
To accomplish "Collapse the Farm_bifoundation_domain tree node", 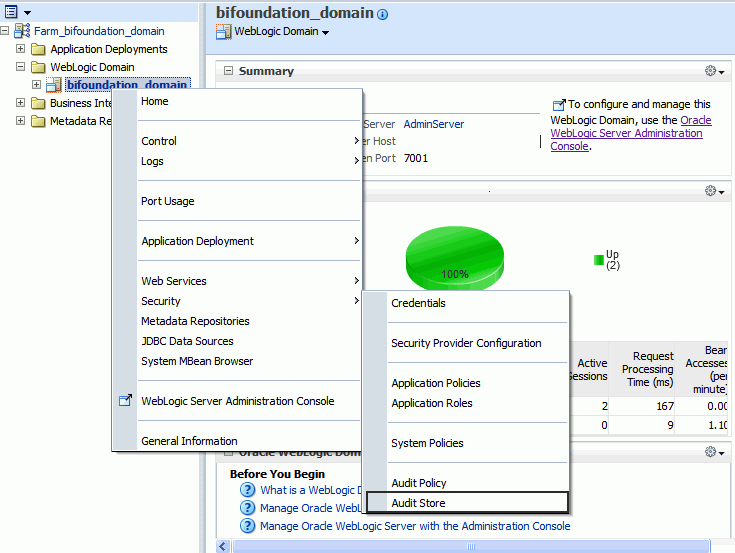I will 5,31.
